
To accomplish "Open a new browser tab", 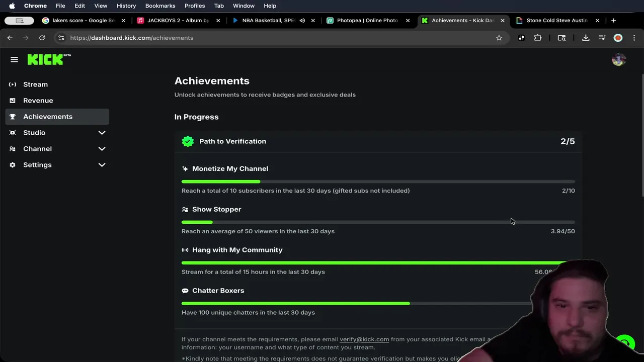I will (613, 21).
